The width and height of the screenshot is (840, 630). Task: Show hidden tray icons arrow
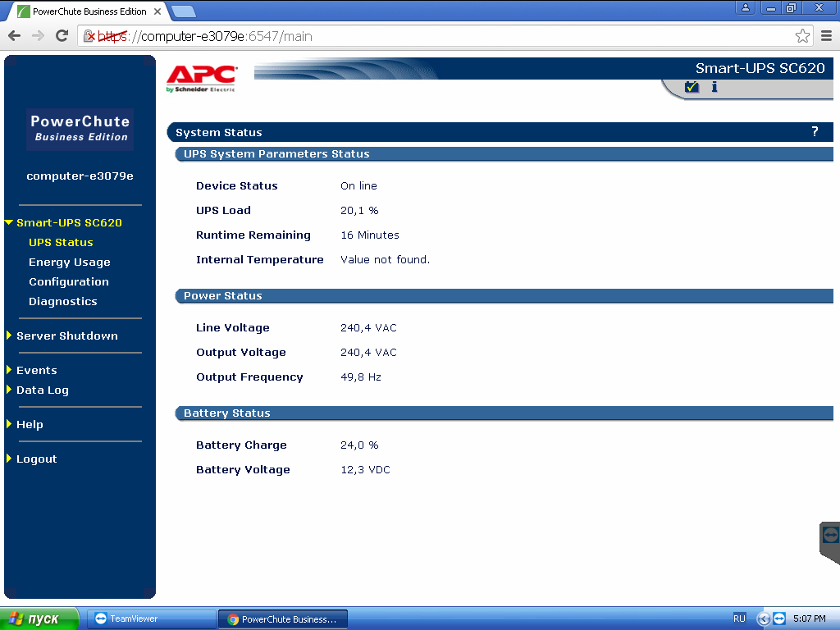click(764, 619)
